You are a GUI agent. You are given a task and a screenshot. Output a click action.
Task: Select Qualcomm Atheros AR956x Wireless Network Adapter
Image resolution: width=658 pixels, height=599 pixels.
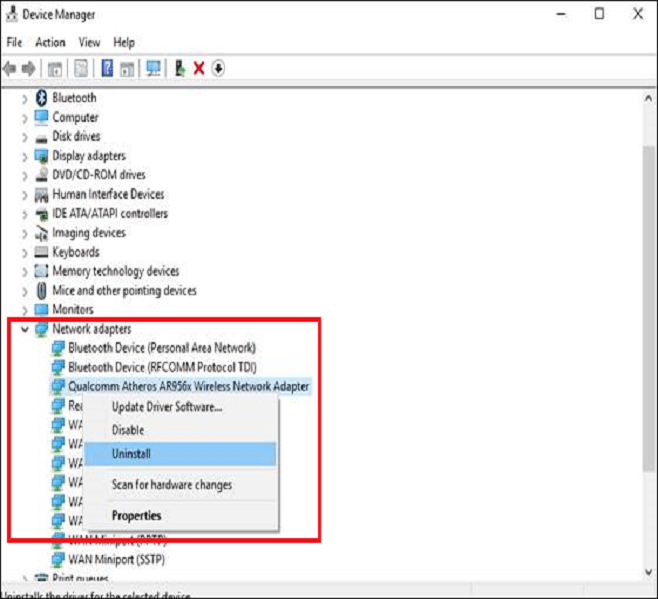[188, 387]
